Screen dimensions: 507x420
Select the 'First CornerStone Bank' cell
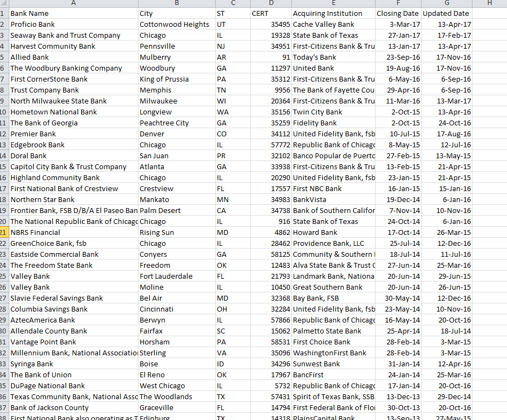pos(73,79)
